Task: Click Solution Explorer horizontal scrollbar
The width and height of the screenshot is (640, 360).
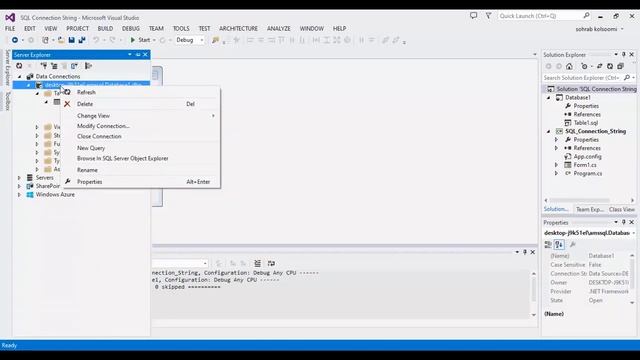Action: point(580,200)
